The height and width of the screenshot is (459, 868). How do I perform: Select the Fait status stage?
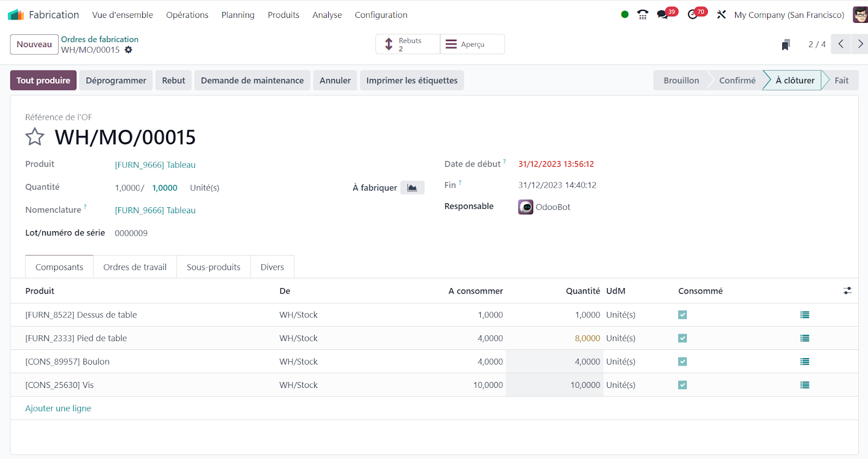point(841,80)
